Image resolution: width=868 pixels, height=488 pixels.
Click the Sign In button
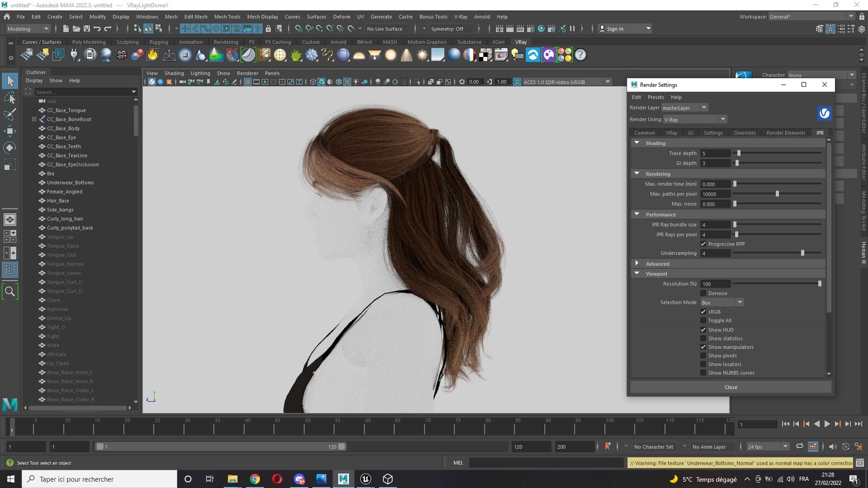[x=624, y=29]
